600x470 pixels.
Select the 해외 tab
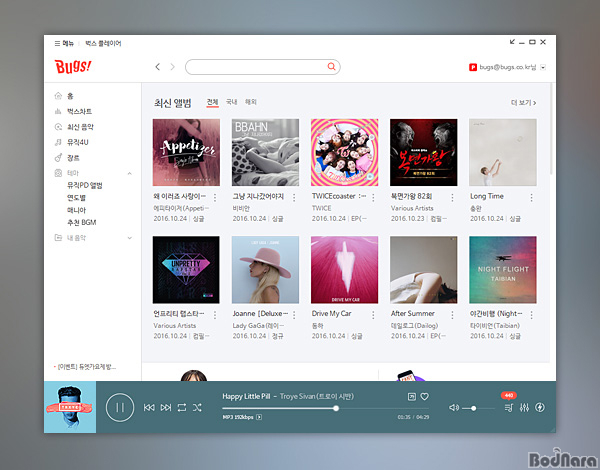pyautogui.click(x=251, y=102)
